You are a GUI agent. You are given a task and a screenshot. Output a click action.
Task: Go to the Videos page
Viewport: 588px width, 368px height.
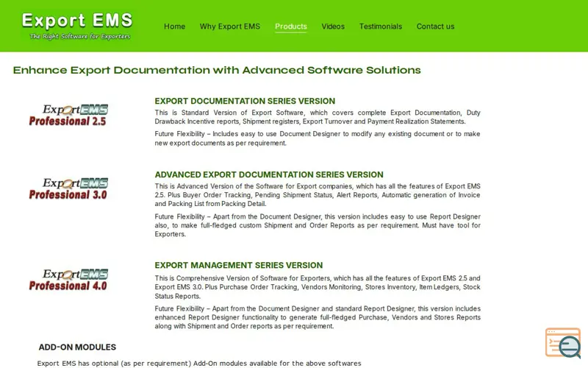tap(333, 26)
